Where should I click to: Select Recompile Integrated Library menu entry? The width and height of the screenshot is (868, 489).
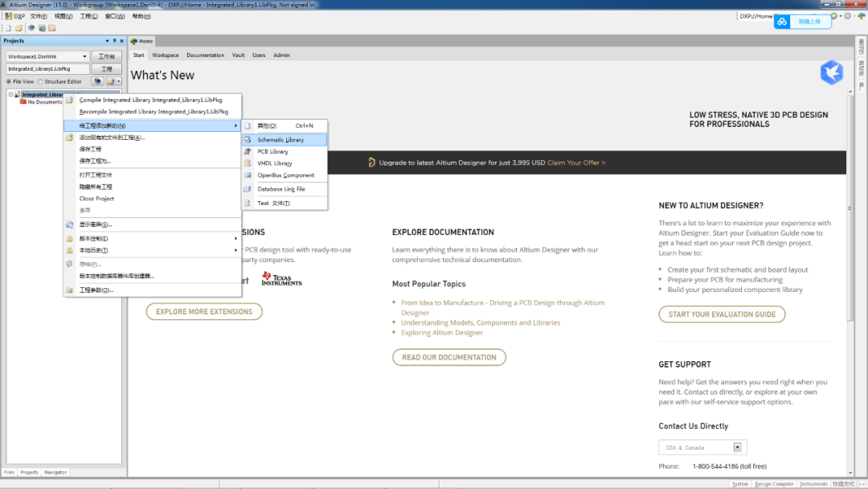tap(153, 112)
